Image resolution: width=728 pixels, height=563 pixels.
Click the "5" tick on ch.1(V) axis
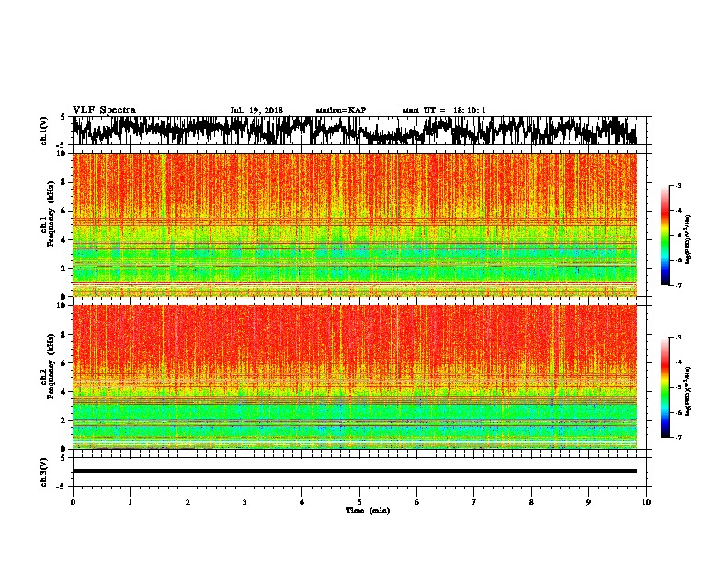point(64,117)
